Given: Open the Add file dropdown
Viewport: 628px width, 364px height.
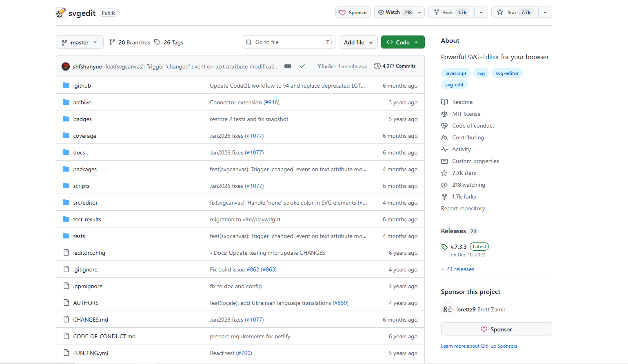Looking at the screenshot, I should 358,42.
